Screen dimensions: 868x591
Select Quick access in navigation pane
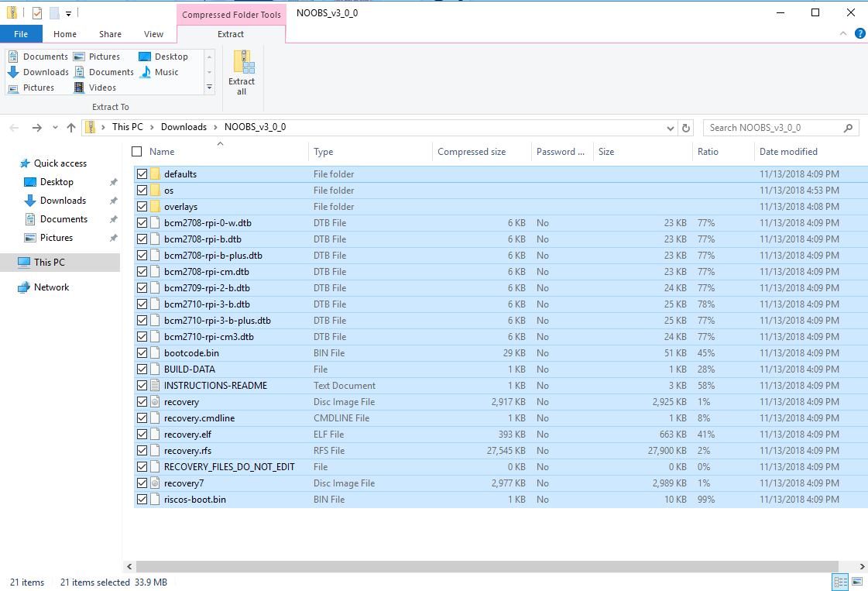tap(60, 163)
